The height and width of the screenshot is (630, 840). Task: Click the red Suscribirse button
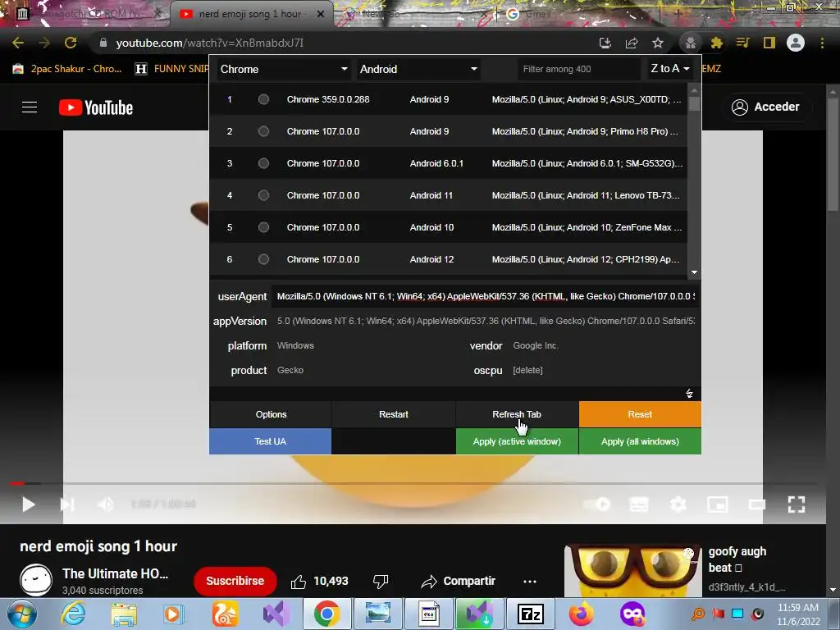tap(235, 582)
